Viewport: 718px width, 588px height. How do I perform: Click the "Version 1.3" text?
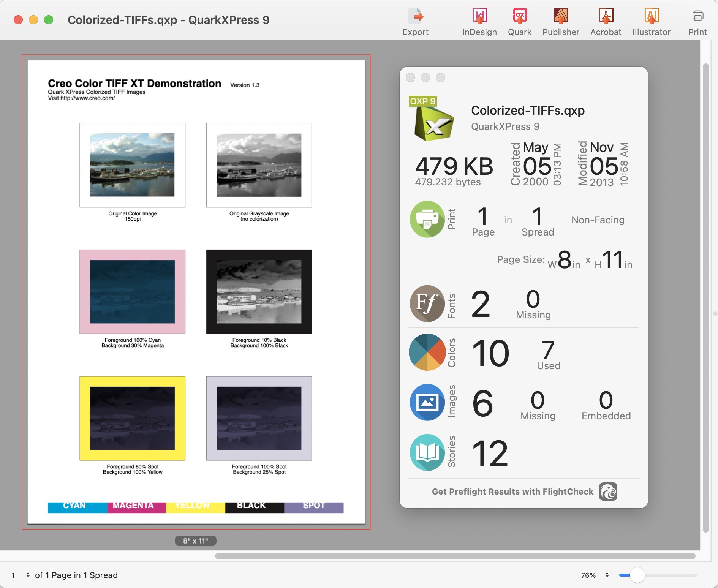click(x=245, y=85)
